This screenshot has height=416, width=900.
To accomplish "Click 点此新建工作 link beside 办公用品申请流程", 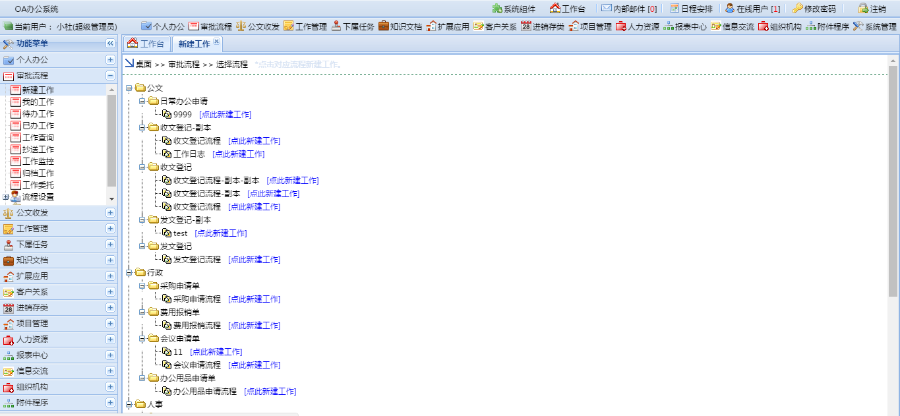I will coord(270,391).
